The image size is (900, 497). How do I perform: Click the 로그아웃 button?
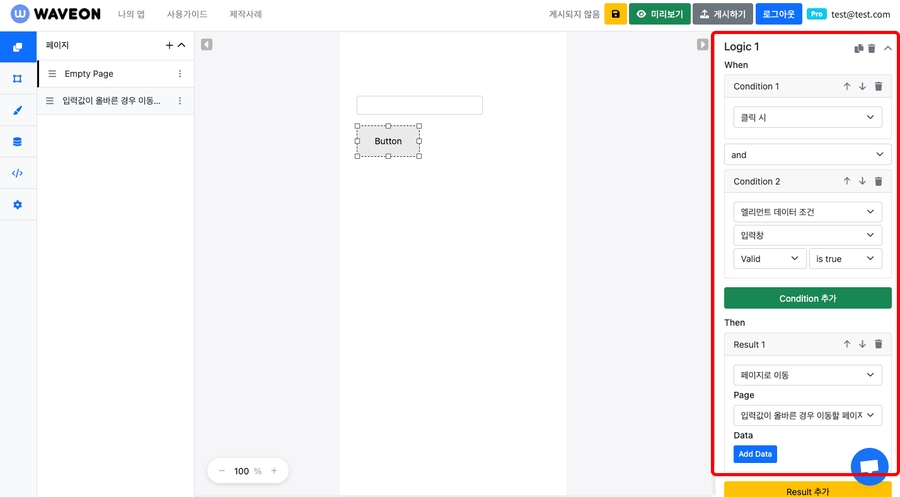(x=778, y=14)
